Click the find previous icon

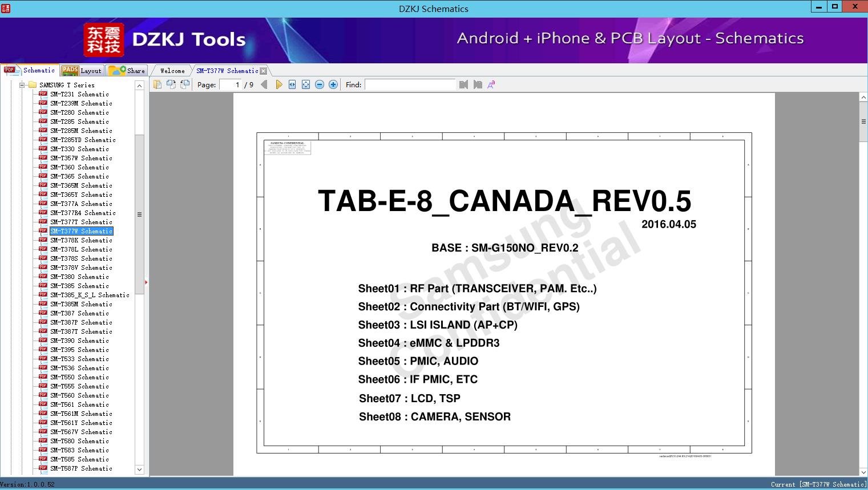pyautogui.click(x=463, y=84)
